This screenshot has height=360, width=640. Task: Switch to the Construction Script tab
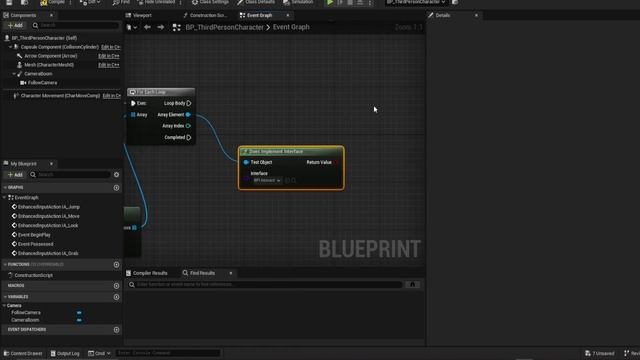(205, 15)
